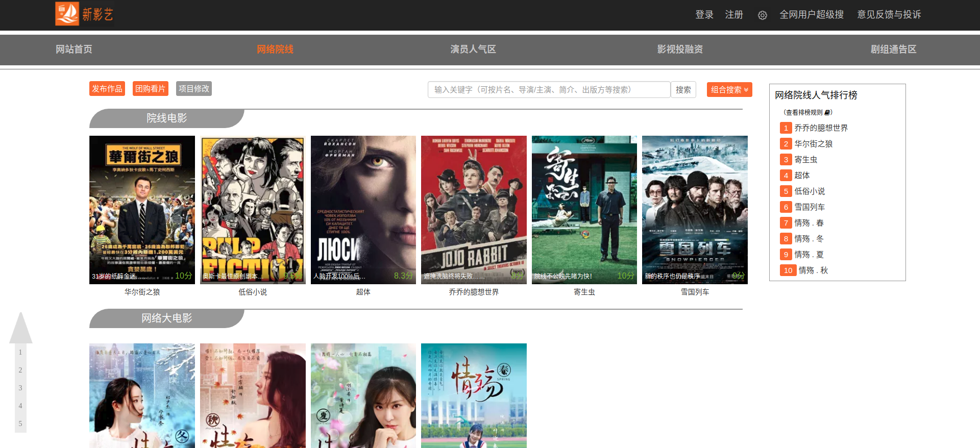Click the 新影艺 sailboat logo icon
Screen dimensions: 980x448
67,14
